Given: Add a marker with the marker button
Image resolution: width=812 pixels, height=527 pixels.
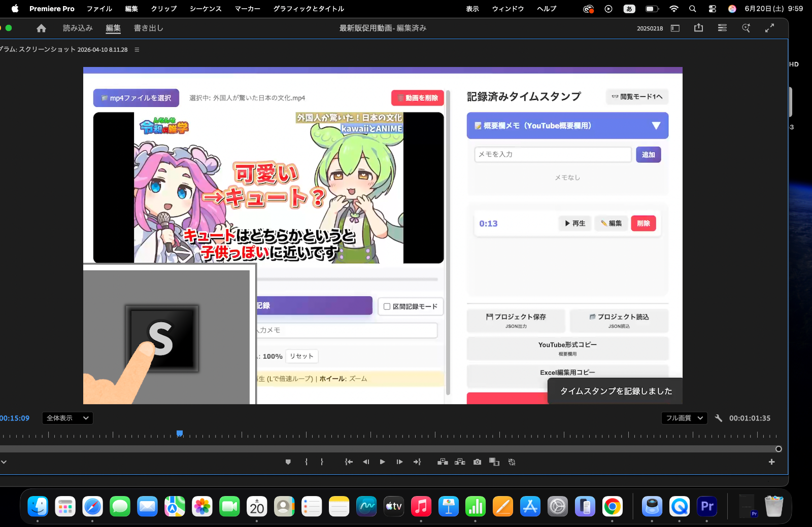Looking at the screenshot, I should pos(288,462).
